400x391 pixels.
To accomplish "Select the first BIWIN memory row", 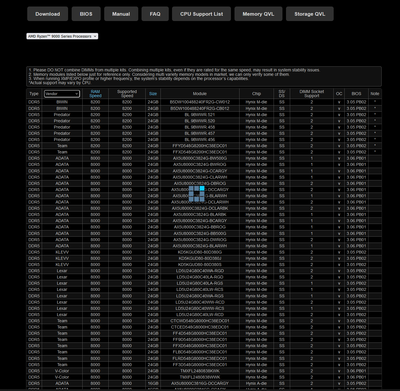I will coord(204,102).
